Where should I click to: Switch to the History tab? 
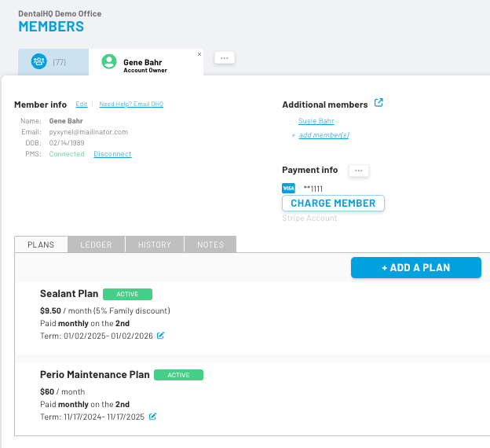155,244
